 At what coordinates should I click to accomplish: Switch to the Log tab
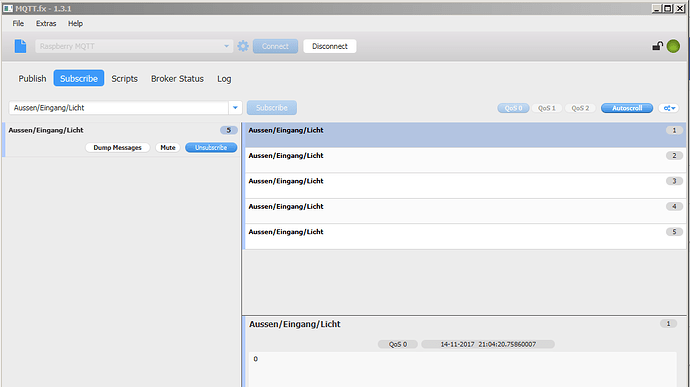pos(224,78)
